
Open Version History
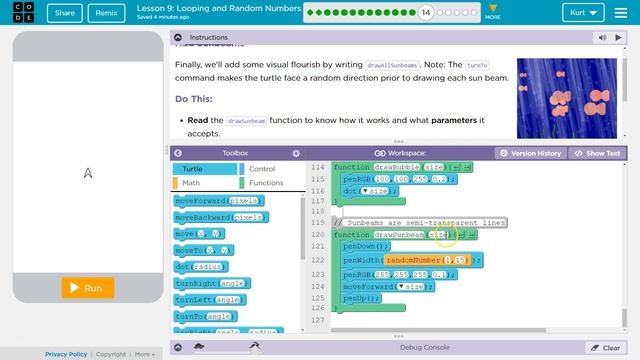531,153
